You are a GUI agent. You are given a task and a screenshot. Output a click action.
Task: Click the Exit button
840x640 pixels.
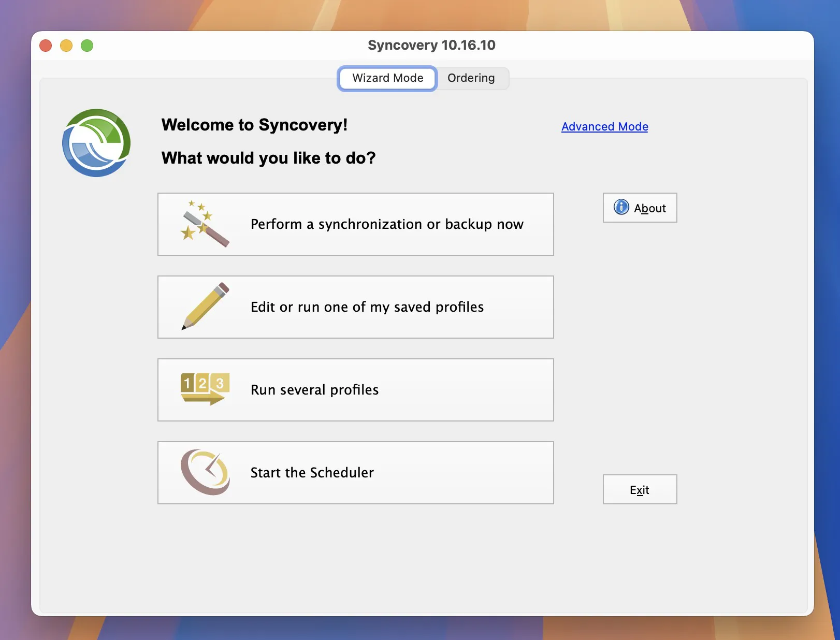640,489
